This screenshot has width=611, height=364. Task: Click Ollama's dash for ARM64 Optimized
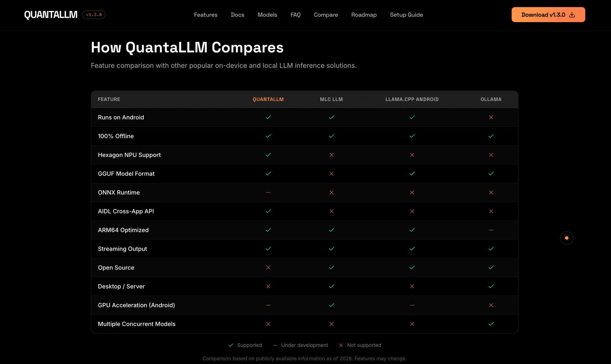(491, 230)
